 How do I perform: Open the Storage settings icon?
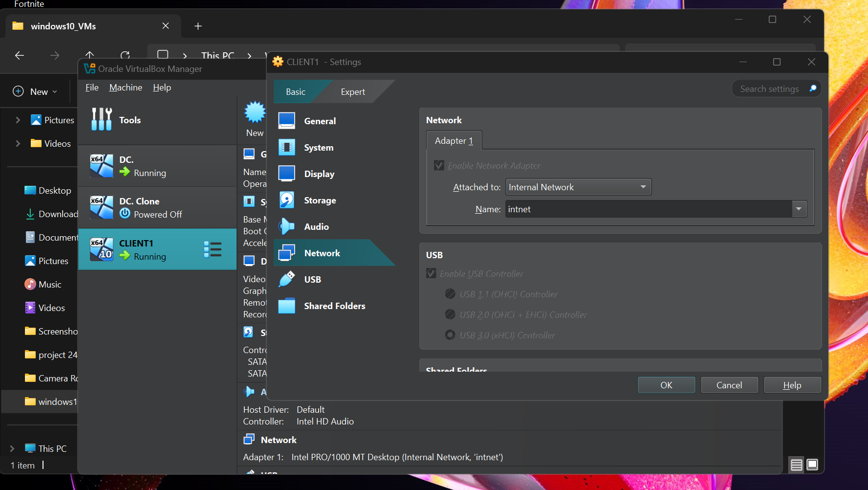click(x=287, y=200)
